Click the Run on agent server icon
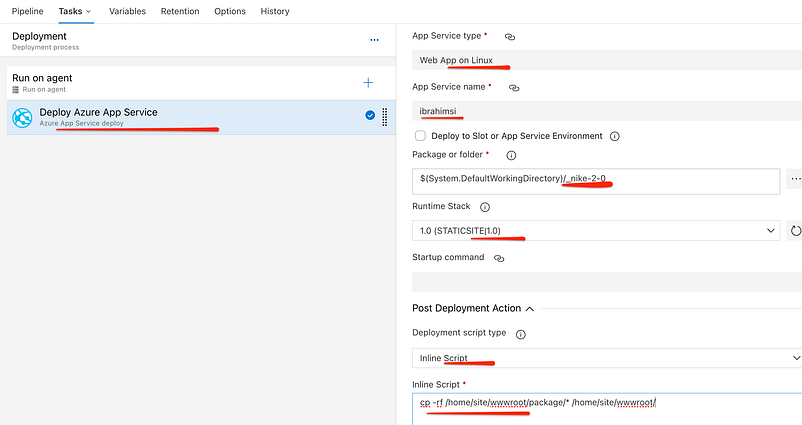 [16, 90]
